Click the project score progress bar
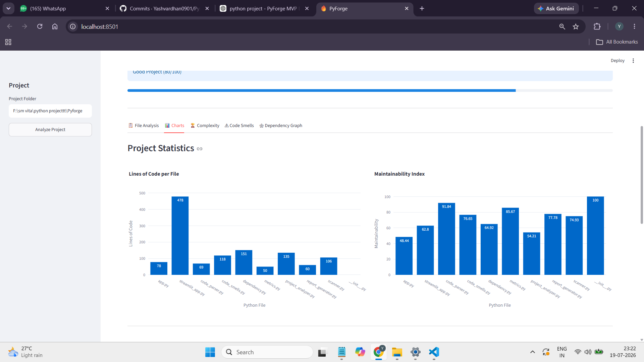 pos(370,90)
